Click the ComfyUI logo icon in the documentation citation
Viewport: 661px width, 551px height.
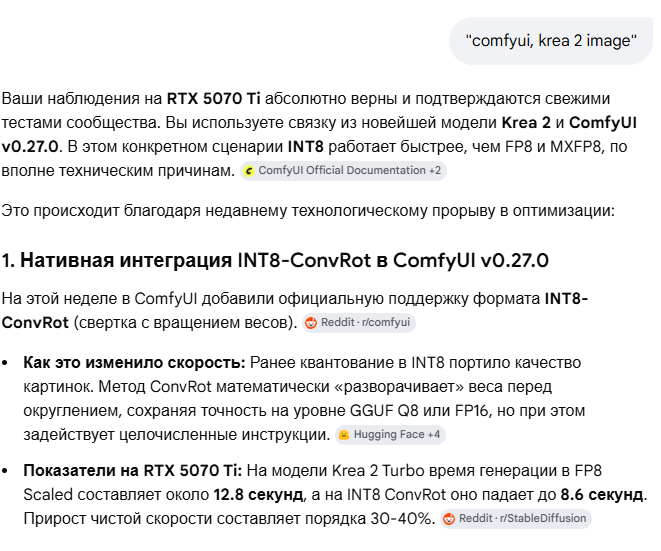(x=249, y=171)
